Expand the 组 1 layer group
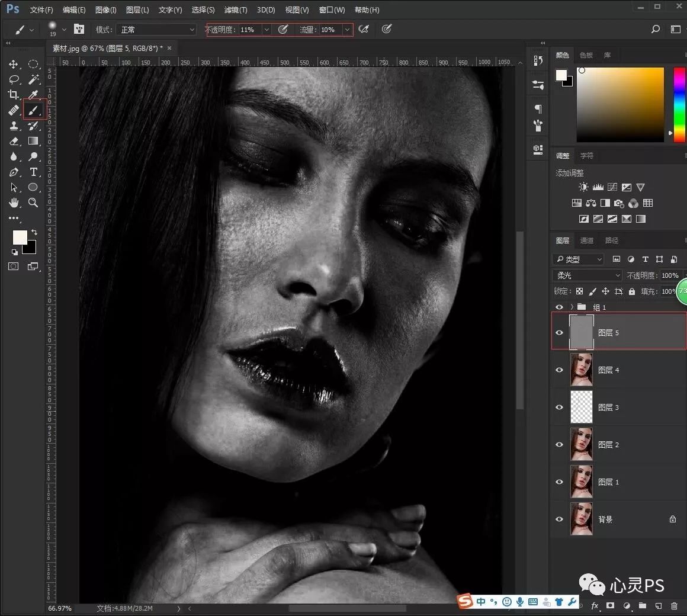The image size is (687, 616). click(572, 307)
